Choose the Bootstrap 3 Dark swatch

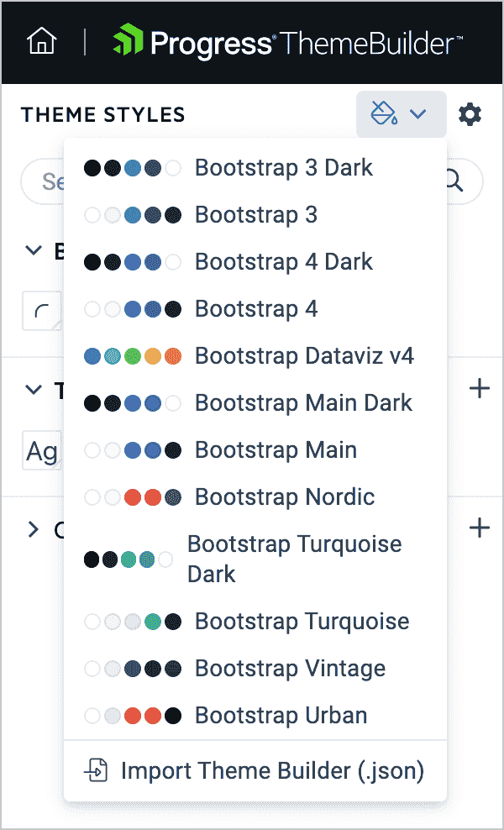point(255,168)
